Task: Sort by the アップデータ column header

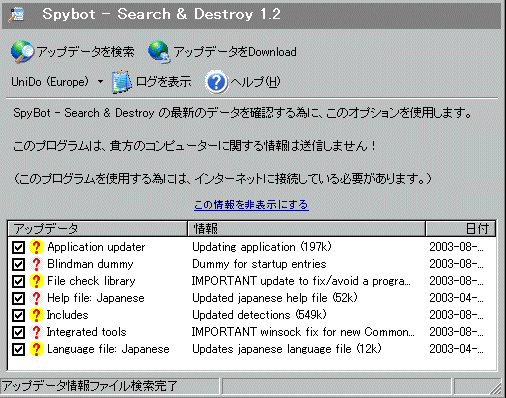Action: [97, 229]
